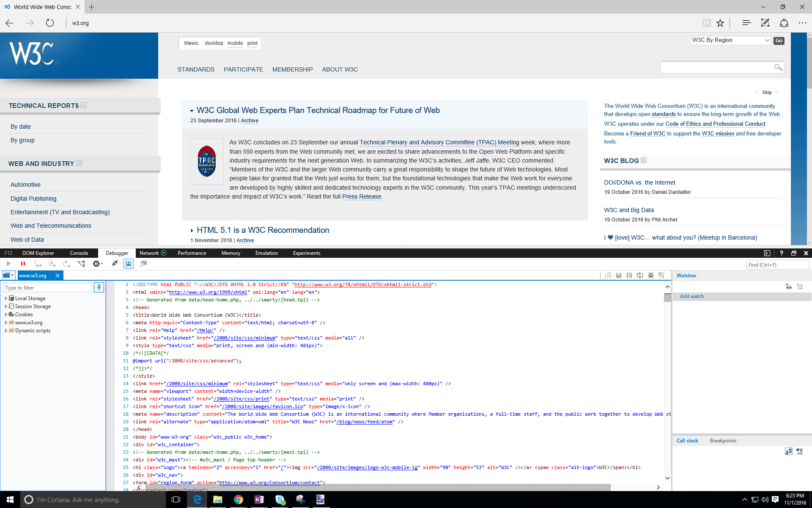Click the Step over debugger icon
Image resolution: width=812 pixels, height=508 pixels.
pos(52,264)
